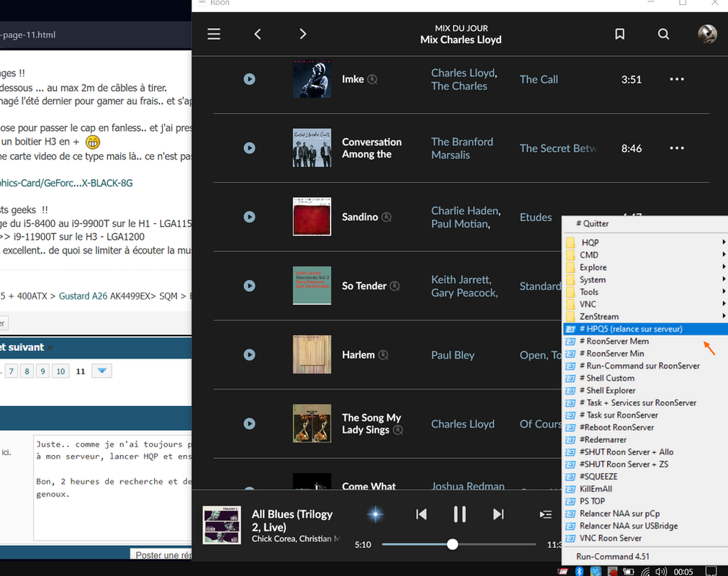Select PS TOP menu entry
The height and width of the screenshot is (576, 728).
(645, 501)
